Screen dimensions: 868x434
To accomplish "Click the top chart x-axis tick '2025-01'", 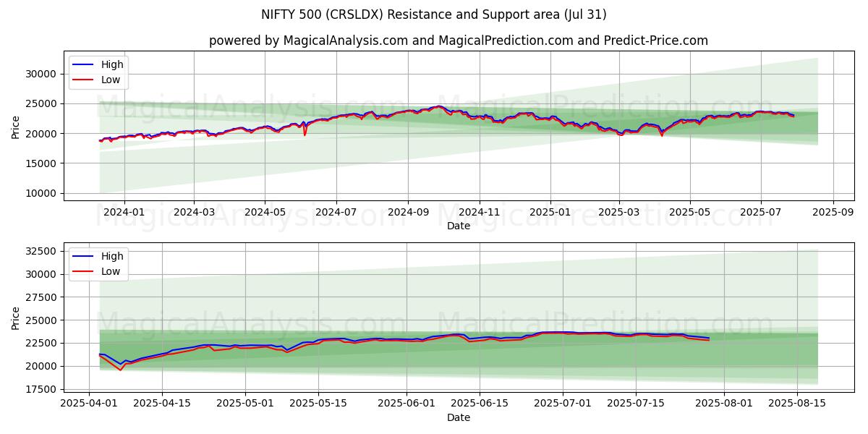I will tap(550, 212).
